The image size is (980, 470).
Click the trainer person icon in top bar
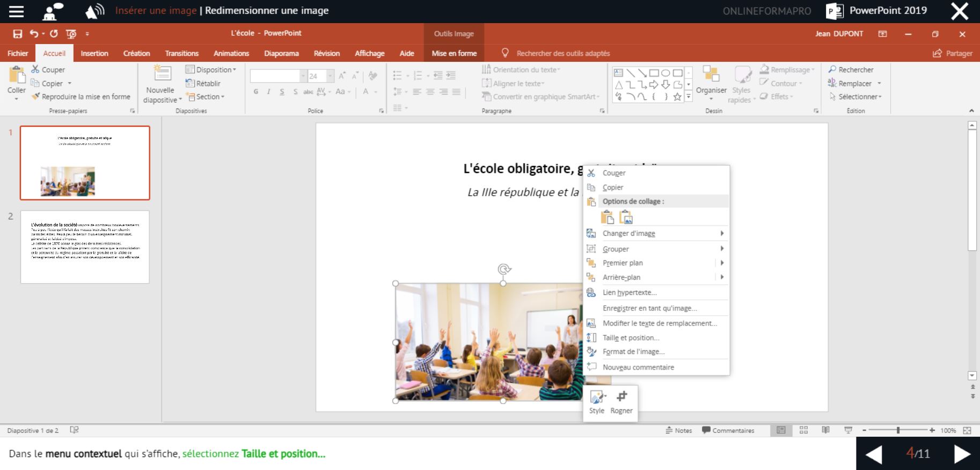(x=53, y=11)
